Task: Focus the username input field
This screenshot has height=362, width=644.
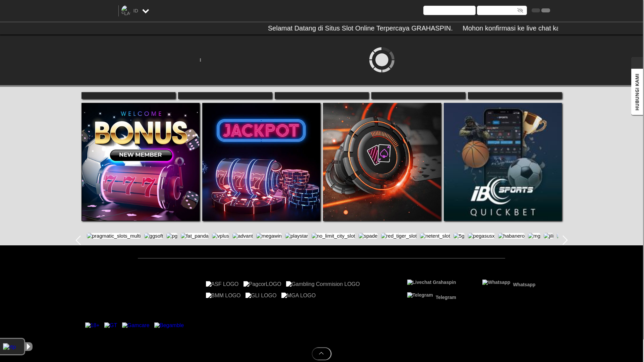Action: 449,10
